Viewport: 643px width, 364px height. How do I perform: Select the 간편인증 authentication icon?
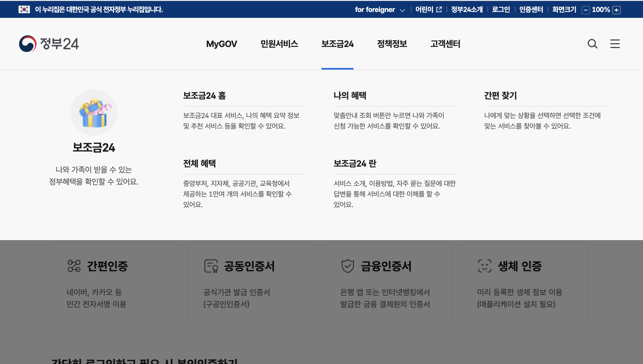pyautogui.click(x=74, y=266)
